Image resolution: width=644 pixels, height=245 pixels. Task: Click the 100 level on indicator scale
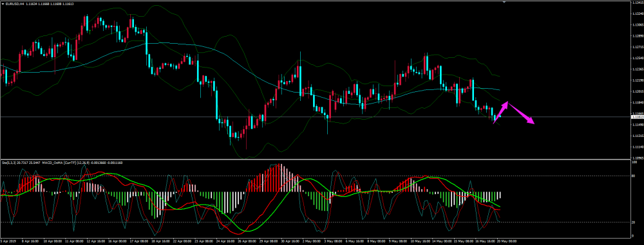[634, 162]
